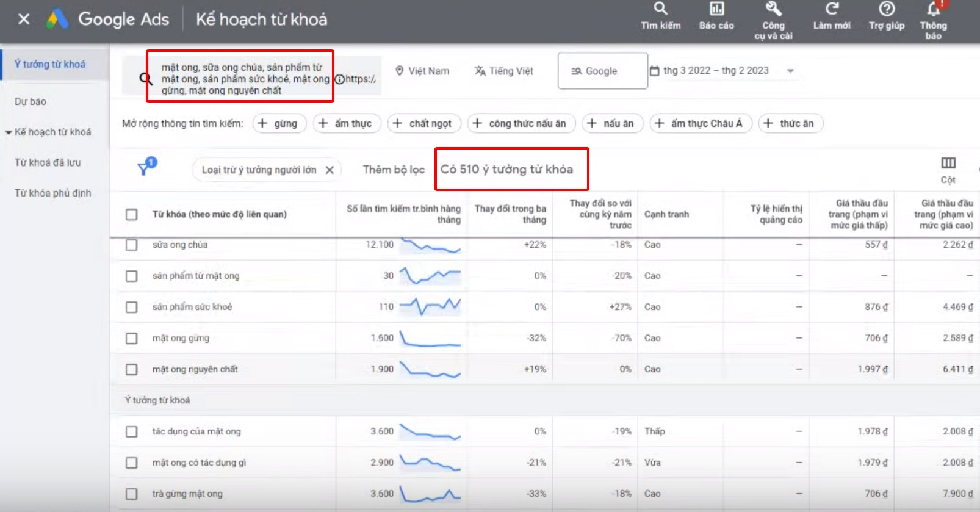Viewport: 980px width, 512px height.
Task: Select the mật ong gừng row checkbox
Action: 131,338
